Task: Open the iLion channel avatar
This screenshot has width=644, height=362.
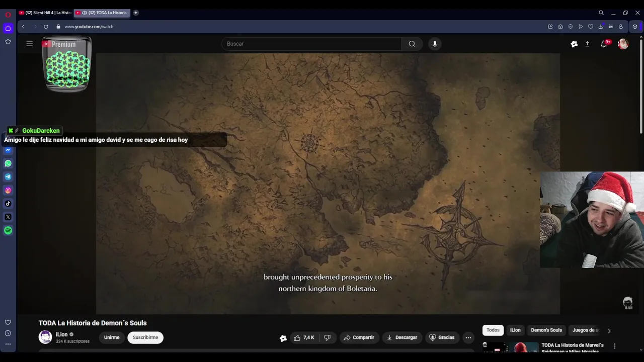Action: point(45,337)
